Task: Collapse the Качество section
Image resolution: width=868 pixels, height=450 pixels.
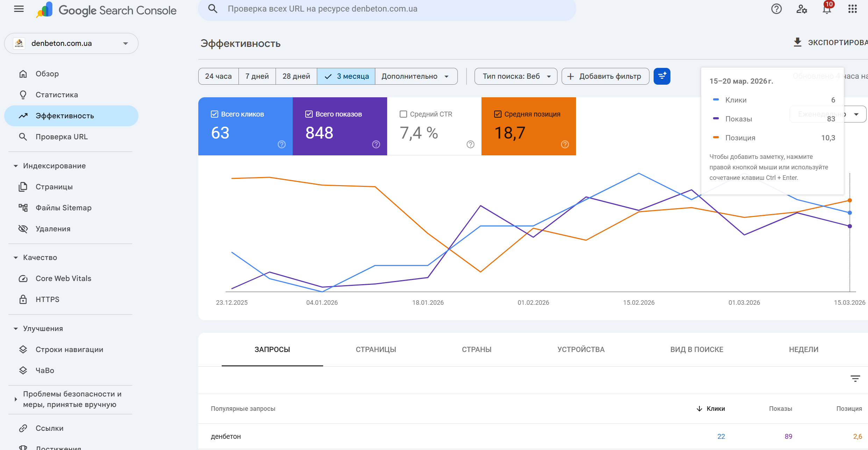Action: click(16, 258)
